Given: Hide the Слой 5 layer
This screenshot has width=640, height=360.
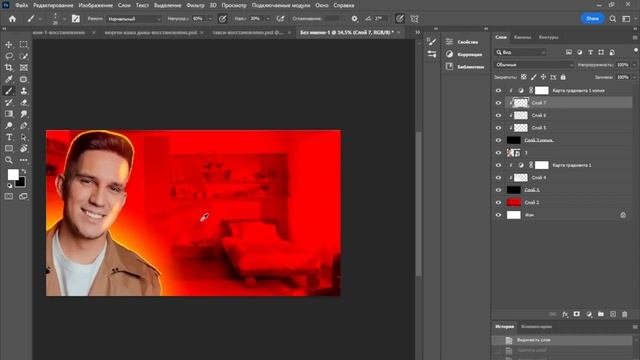Looking at the screenshot, I should coord(498,128).
